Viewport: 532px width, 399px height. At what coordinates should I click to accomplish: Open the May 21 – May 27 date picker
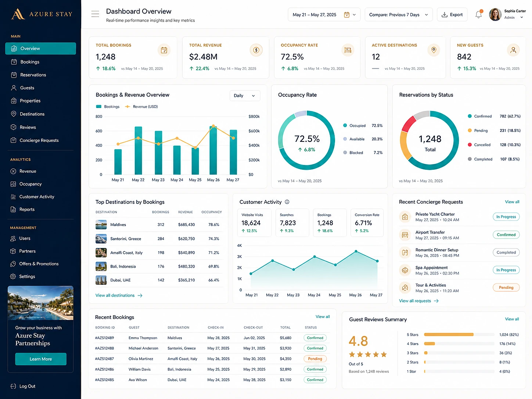click(x=324, y=15)
